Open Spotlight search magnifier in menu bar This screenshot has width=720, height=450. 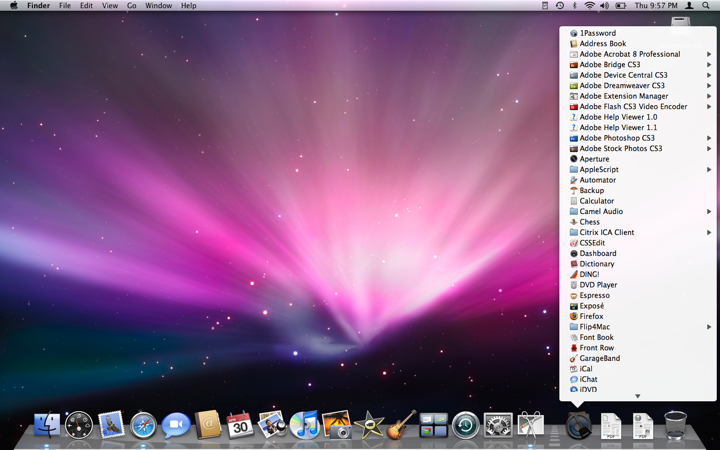(705, 6)
